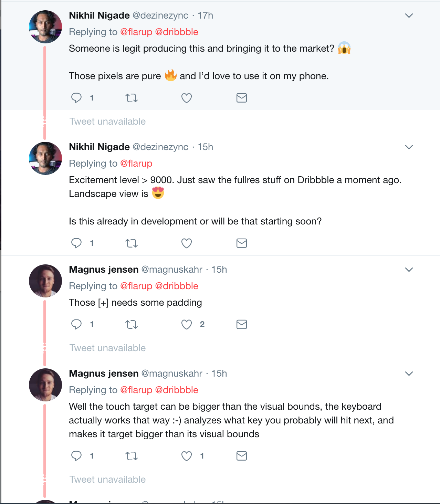The image size is (440, 504).
Task: Retweet Magnus's touch target tweet
Action: point(132,456)
